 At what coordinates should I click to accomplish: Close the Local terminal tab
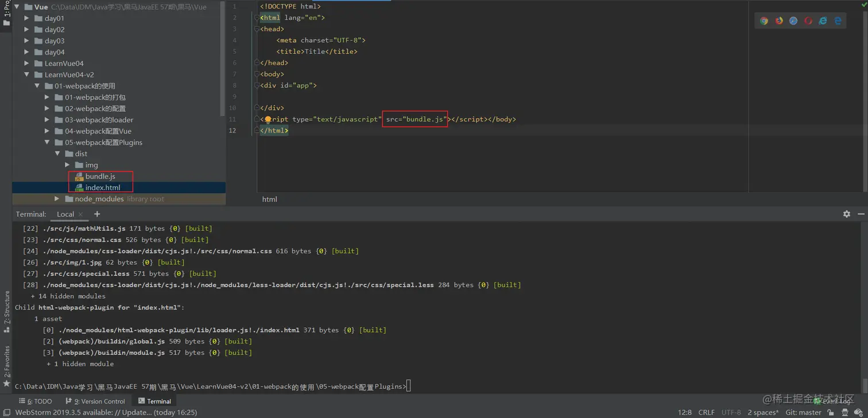[81, 214]
